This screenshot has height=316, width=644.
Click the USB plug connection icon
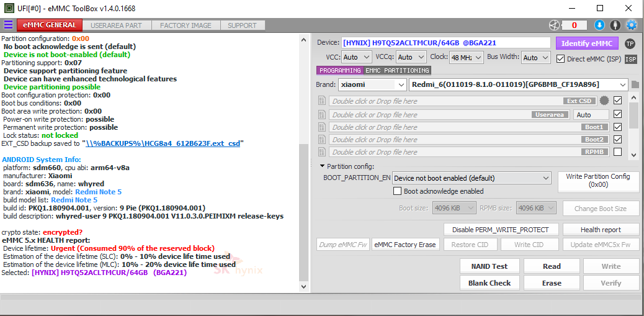615,25
